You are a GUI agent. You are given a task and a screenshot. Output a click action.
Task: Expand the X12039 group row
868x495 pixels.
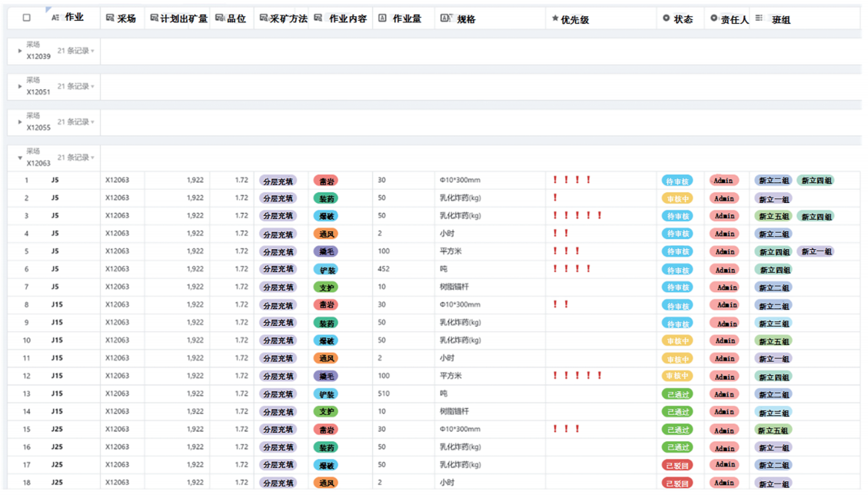20,51
